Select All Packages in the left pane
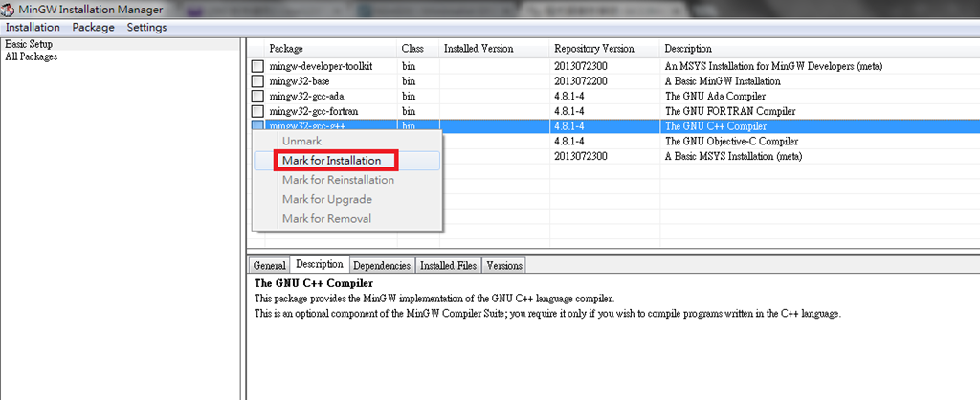 32,56
